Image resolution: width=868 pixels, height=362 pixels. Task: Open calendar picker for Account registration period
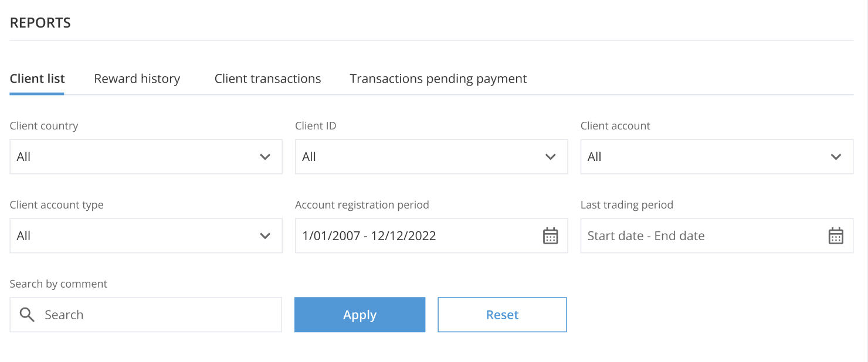point(550,236)
